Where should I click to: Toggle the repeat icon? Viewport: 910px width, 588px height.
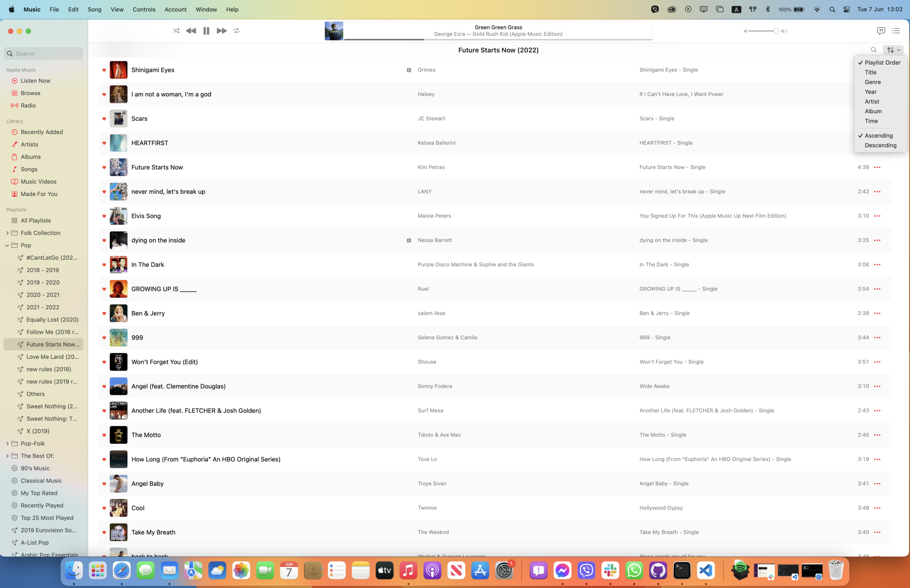click(x=237, y=31)
